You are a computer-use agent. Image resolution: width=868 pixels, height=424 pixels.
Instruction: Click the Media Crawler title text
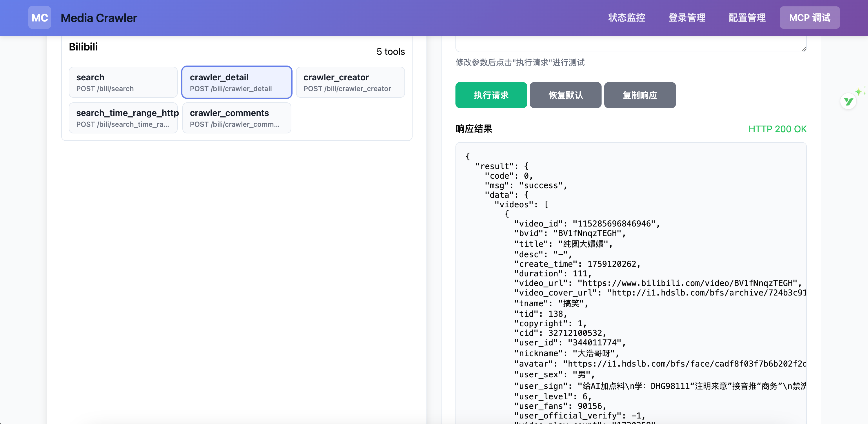99,18
